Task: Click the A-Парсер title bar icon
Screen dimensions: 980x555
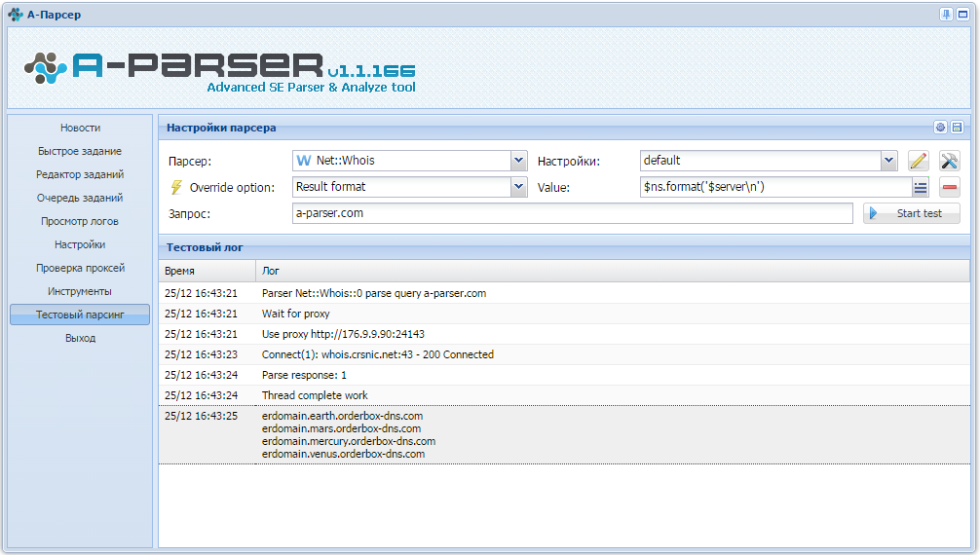Action: 15,14
